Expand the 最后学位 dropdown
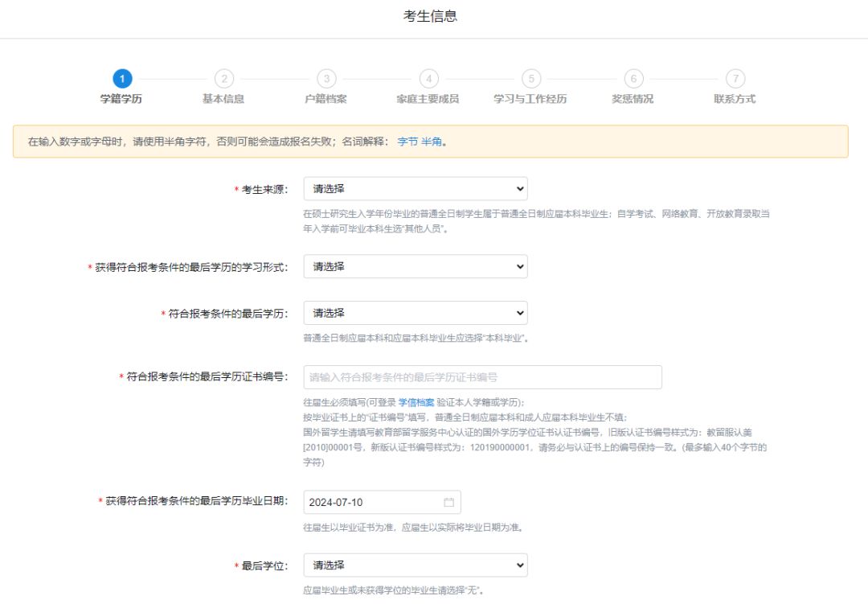Viewport: 868px width, 604px height. tap(415, 565)
